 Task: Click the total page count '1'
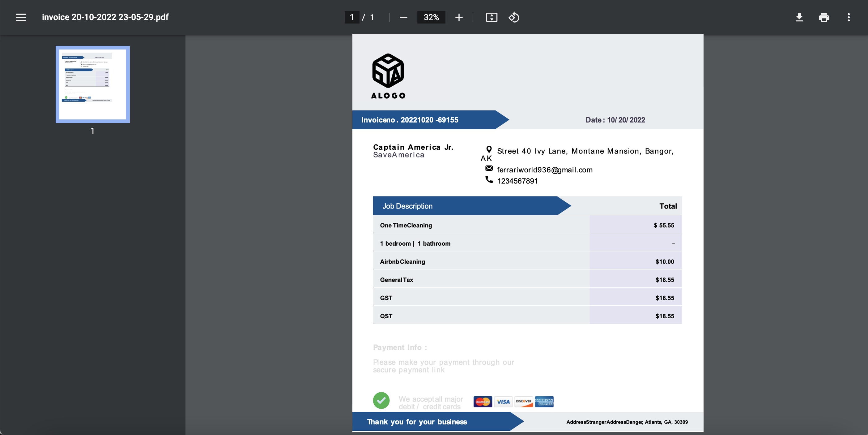(x=372, y=17)
